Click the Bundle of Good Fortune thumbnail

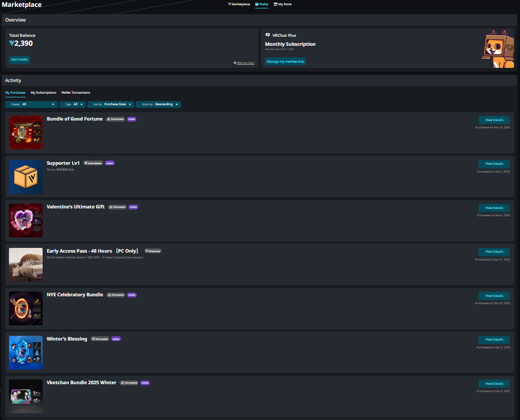coord(26,133)
